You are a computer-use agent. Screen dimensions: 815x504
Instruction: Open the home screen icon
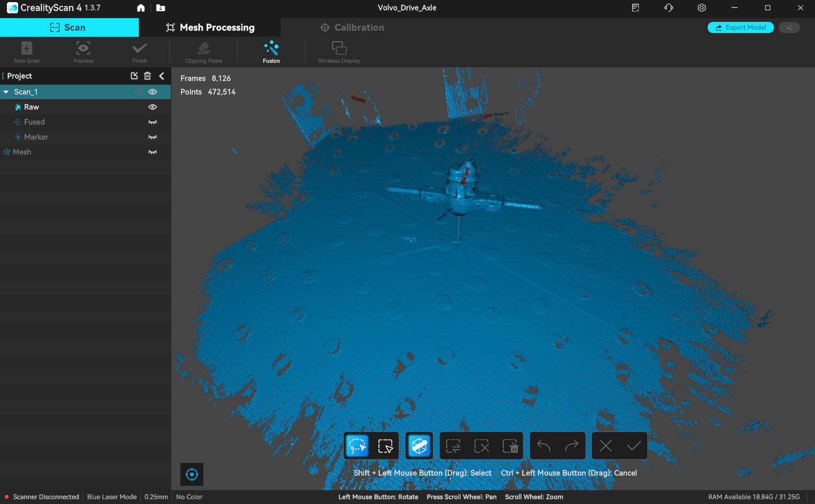tap(141, 8)
